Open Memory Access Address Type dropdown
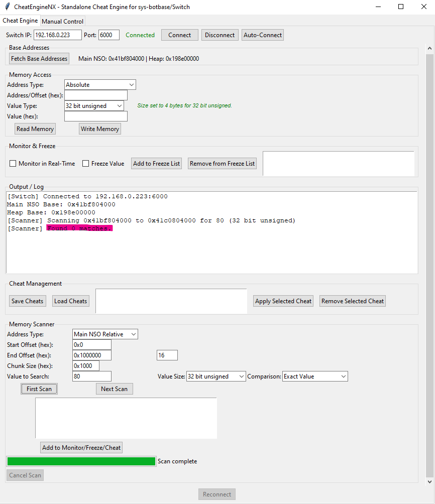The height and width of the screenshot is (504, 435). point(100,85)
